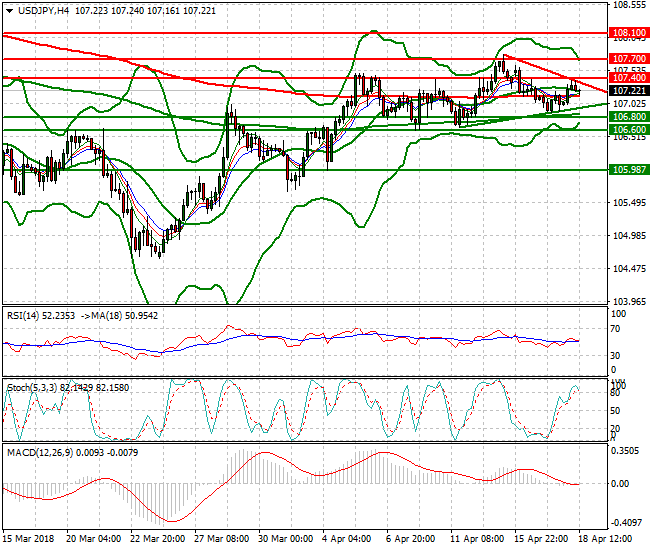
Task: Click the 30 Mar 00:00 time label
Action: [x=286, y=539]
